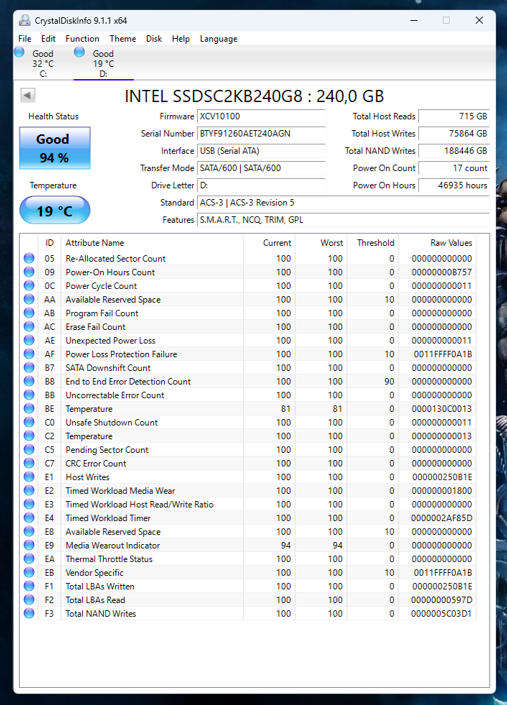Click the C: drive status orb
The height and width of the screenshot is (705, 507).
click(19, 52)
